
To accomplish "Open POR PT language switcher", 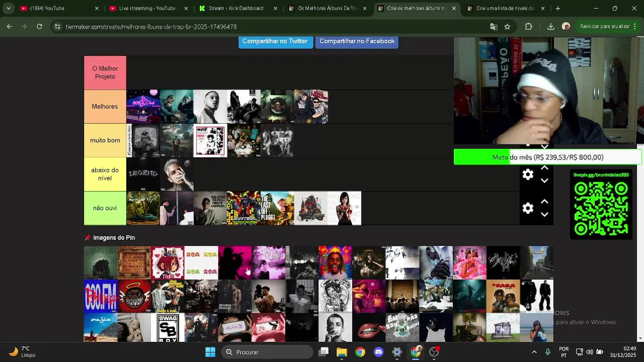I will (564, 352).
